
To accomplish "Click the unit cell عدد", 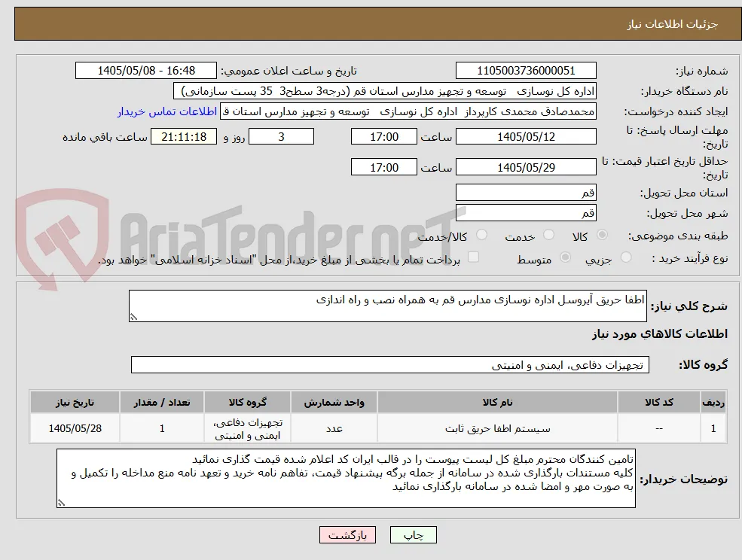I will pos(334,428).
